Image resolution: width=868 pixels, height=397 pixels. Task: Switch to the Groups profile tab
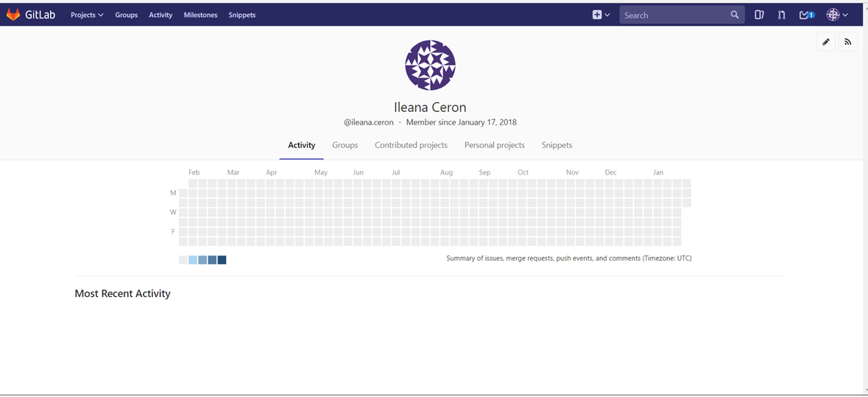tap(345, 145)
